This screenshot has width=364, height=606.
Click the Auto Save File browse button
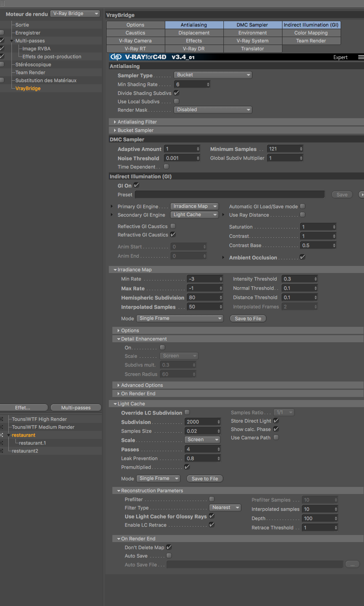[352, 564]
